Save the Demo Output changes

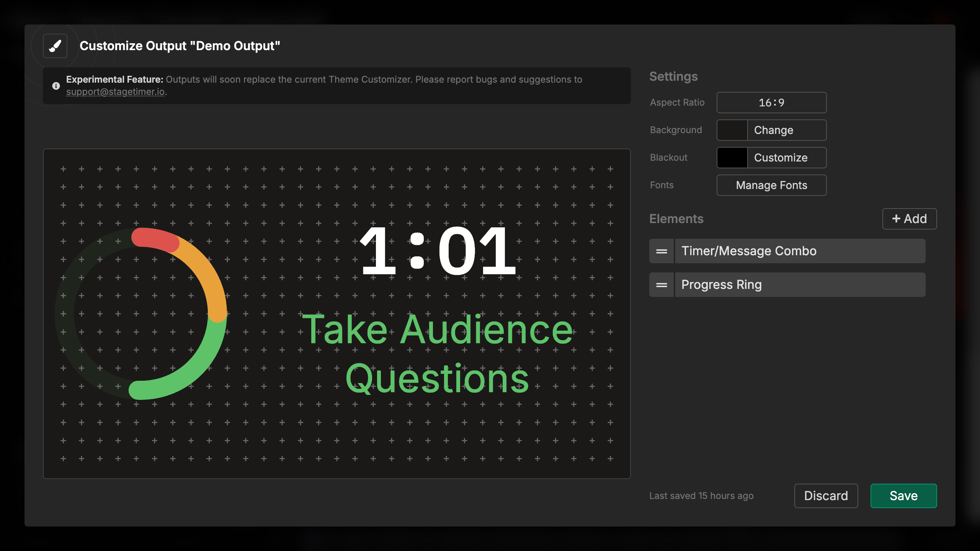(903, 496)
